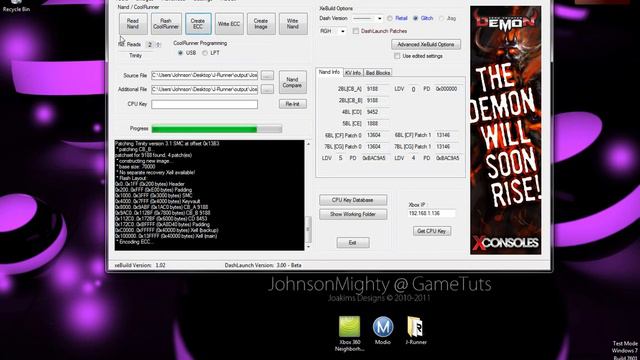Open the J-Runner desktop folder icon
Screen dimensions: 640x360
[416, 331]
